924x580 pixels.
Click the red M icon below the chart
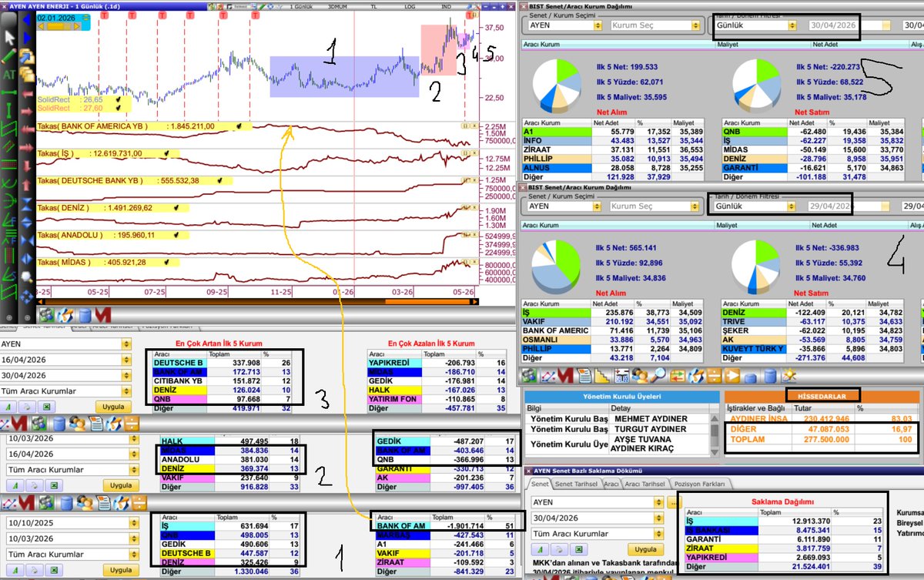[102, 315]
